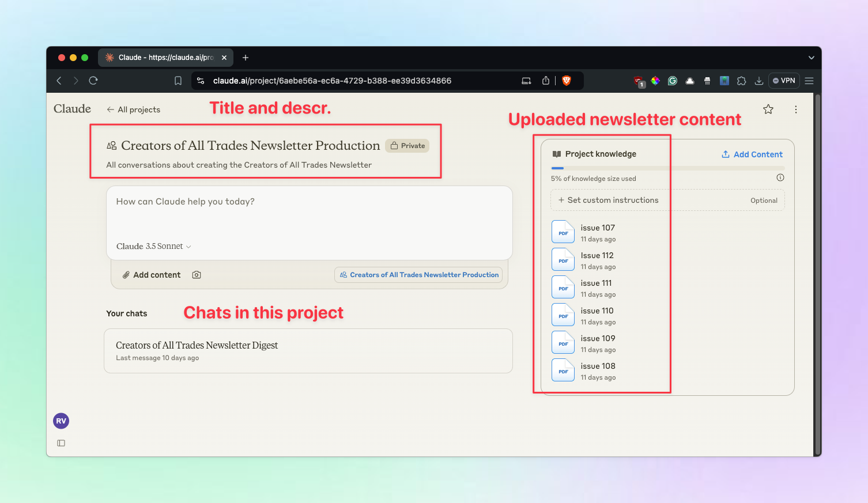The image size is (868, 503).
Task: Open the Grammarly extension icon
Action: click(x=673, y=81)
